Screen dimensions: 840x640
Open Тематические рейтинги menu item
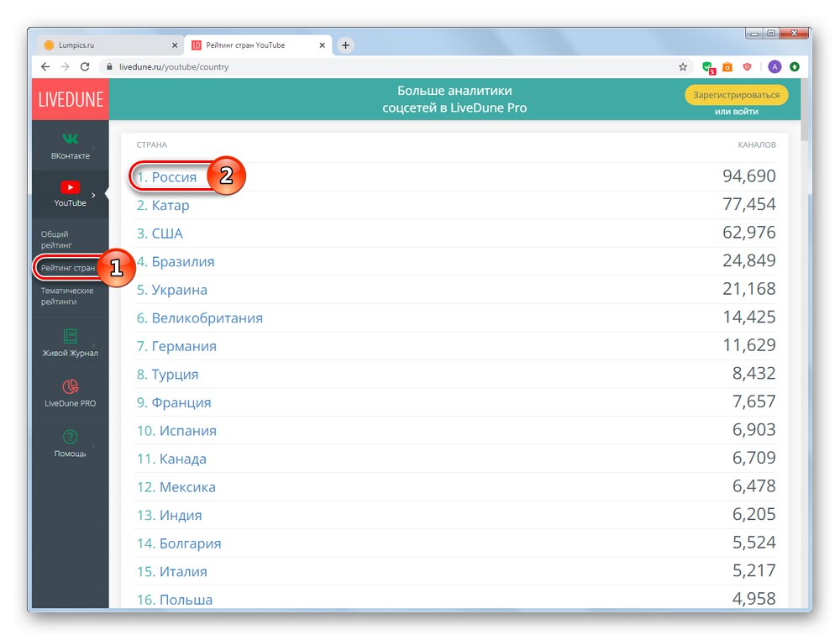pyautogui.click(x=67, y=296)
